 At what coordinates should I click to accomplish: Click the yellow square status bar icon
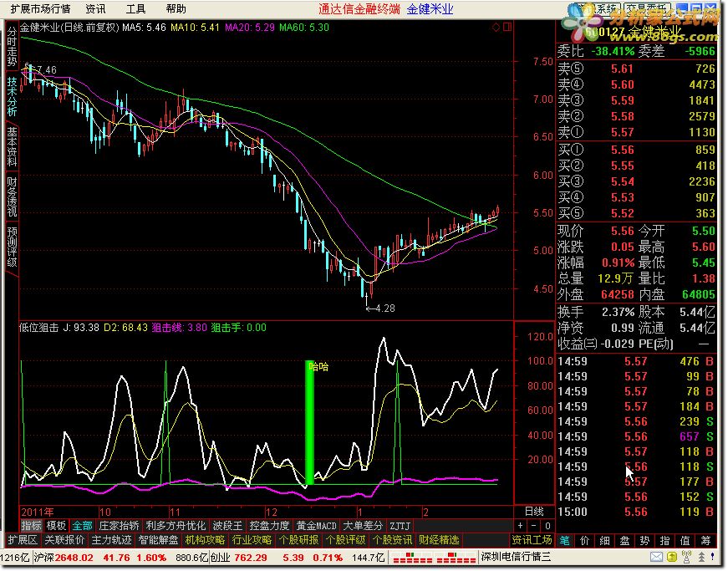[672, 557]
